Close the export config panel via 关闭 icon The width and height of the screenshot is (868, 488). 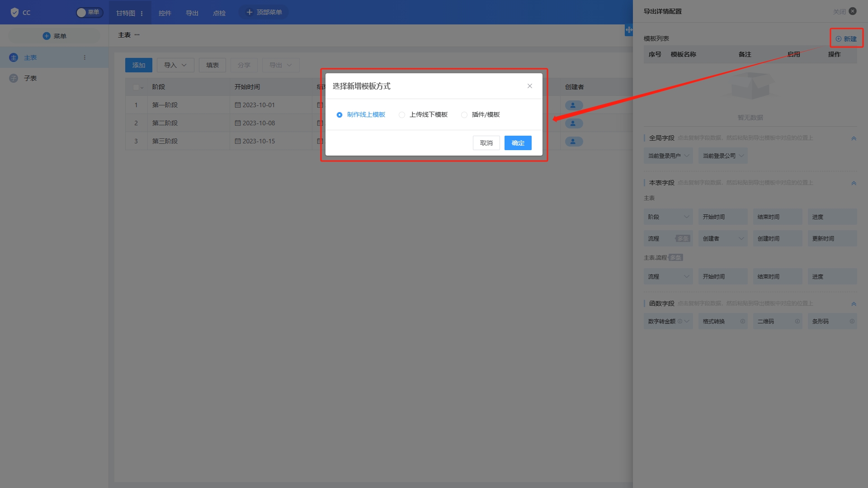(x=853, y=11)
